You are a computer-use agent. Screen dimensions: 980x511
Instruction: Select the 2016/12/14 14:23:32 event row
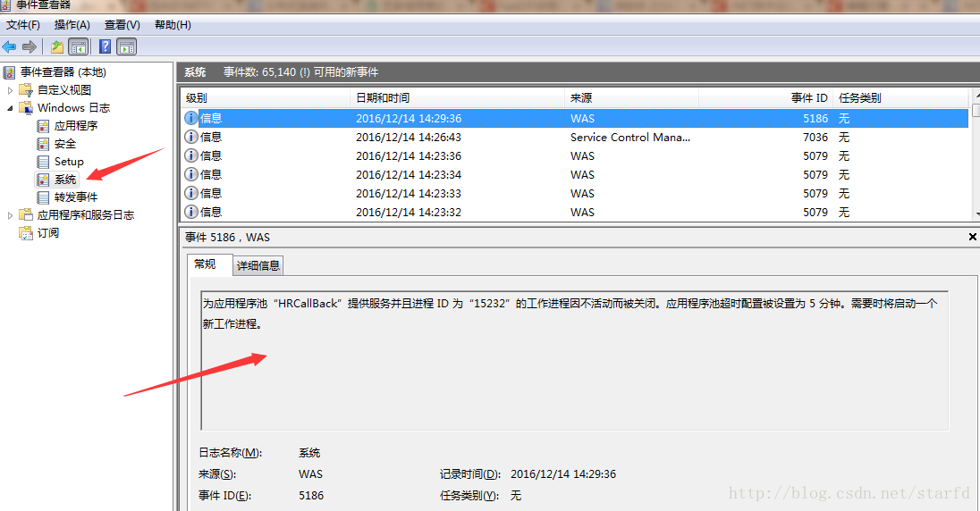[x=576, y=212]
